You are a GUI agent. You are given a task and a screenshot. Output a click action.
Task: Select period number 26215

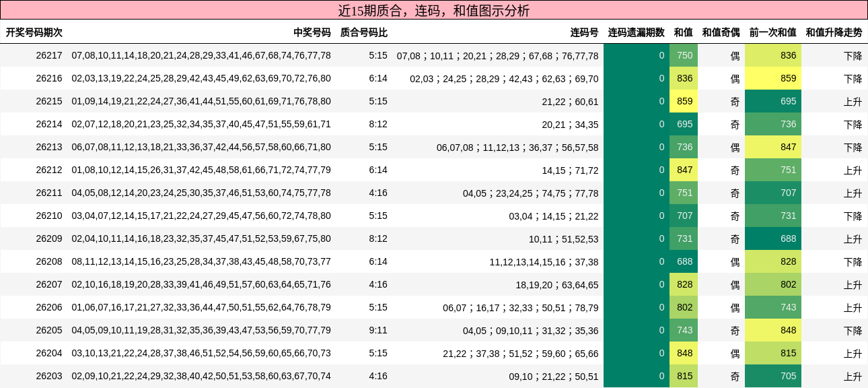coord(49,101)
